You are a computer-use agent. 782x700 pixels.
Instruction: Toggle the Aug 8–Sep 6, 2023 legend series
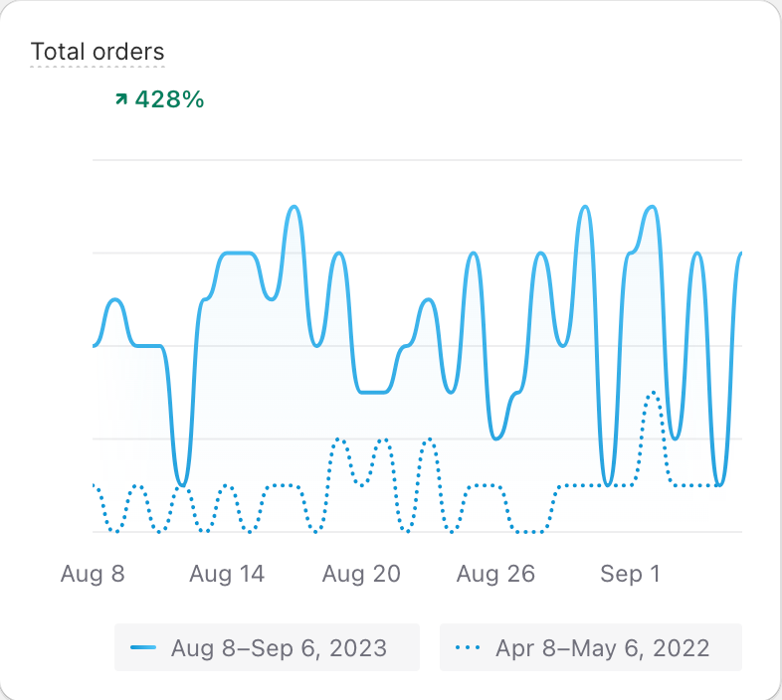point(267,648)
